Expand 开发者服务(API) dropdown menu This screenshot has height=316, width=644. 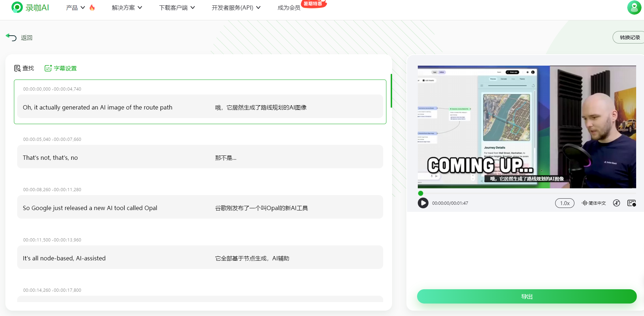click(236, 7)
